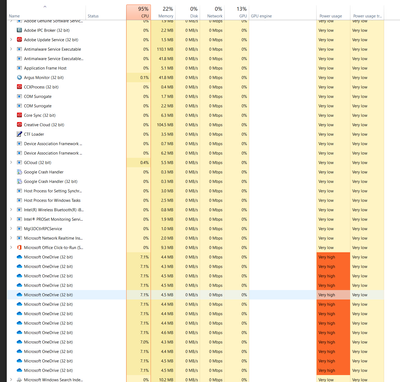Click the highlighted OneDrive row's cloud icon
Screen dimensions: 400x382
[x=19, y=295]
